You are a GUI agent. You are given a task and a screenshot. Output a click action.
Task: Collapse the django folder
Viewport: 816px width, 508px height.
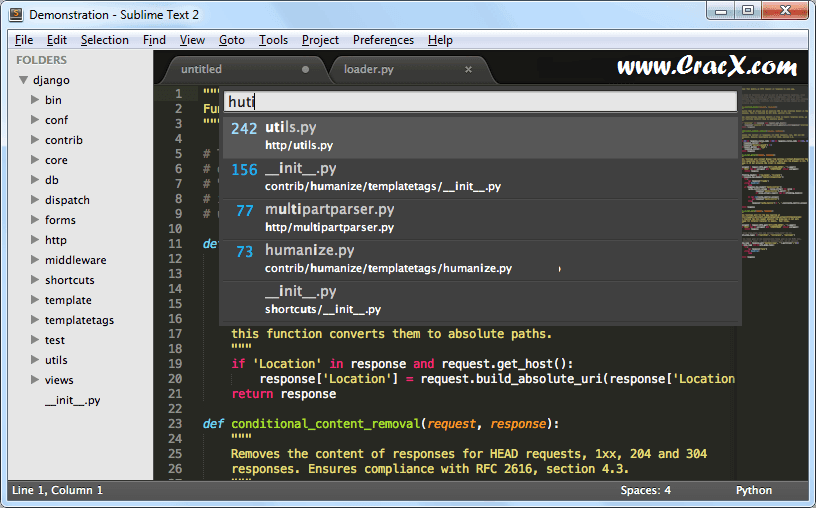(23, 80)
